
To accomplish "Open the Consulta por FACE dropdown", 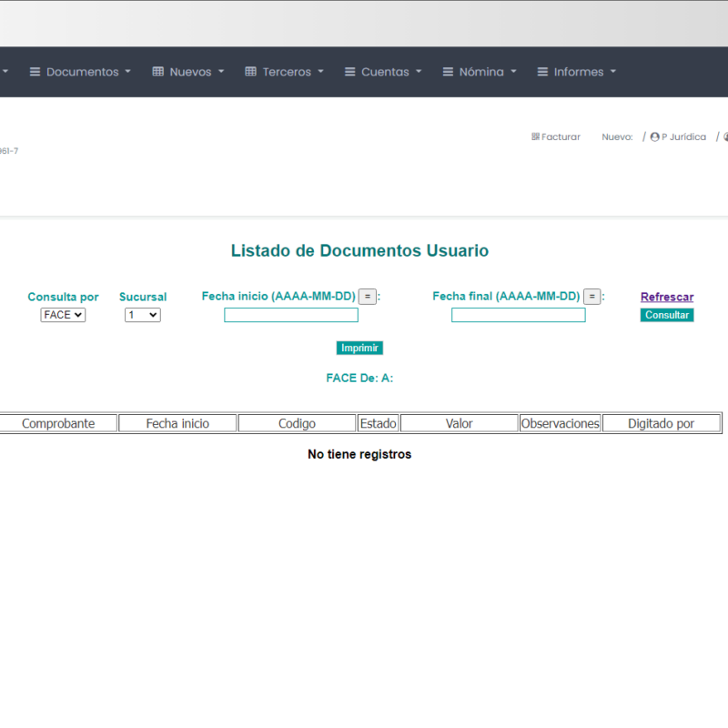I will pos(63,315).
